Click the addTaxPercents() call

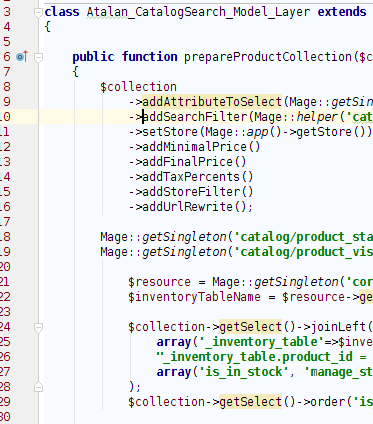click(198, 177)
